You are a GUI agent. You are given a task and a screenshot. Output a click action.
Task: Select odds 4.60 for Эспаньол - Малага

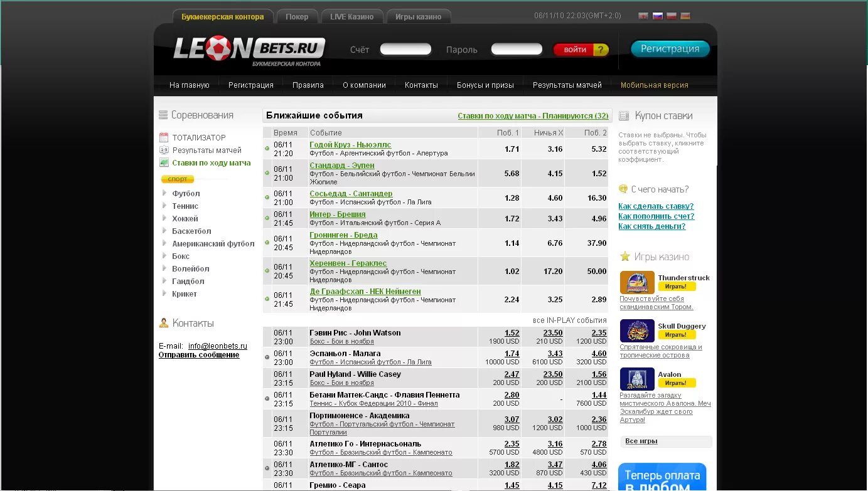point(599,354)
